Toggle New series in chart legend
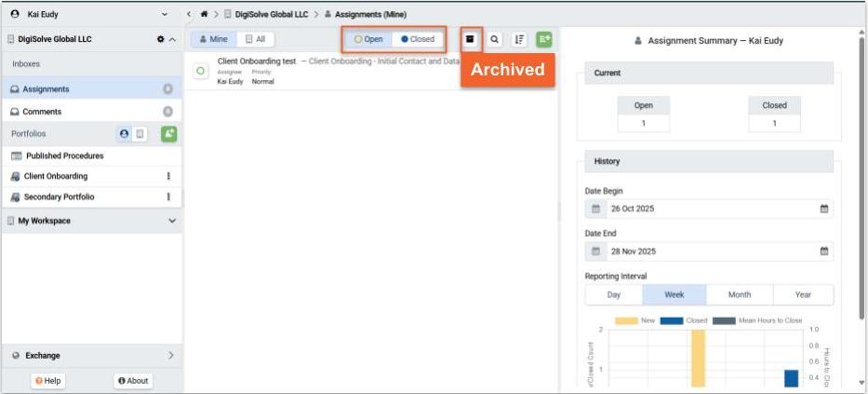868x394 pixels. tap(634, 320)
